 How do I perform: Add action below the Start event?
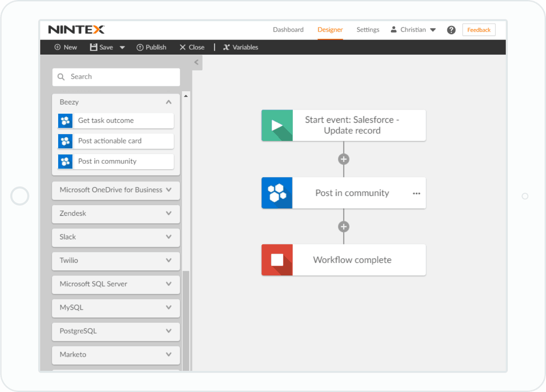coord(344,159)
